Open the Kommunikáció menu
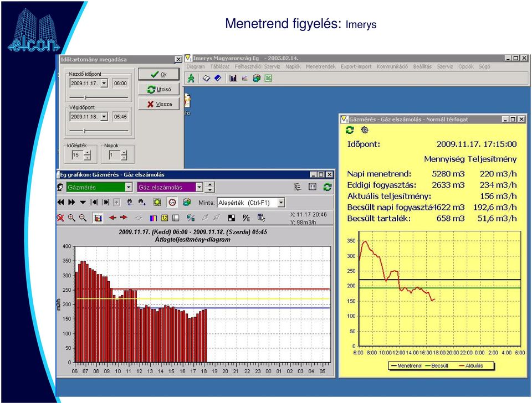The width and height of the screenshot is (532, 403). tap(392, 66)
